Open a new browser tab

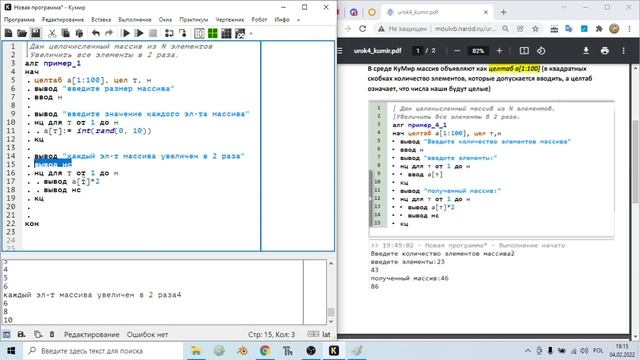tap(503, 12)
